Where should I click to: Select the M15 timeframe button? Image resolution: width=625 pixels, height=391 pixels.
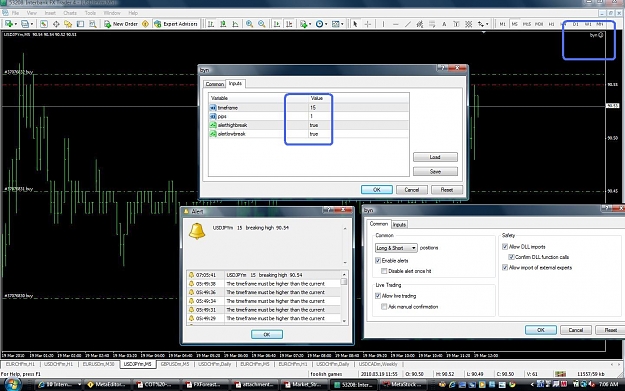(527, 24)
